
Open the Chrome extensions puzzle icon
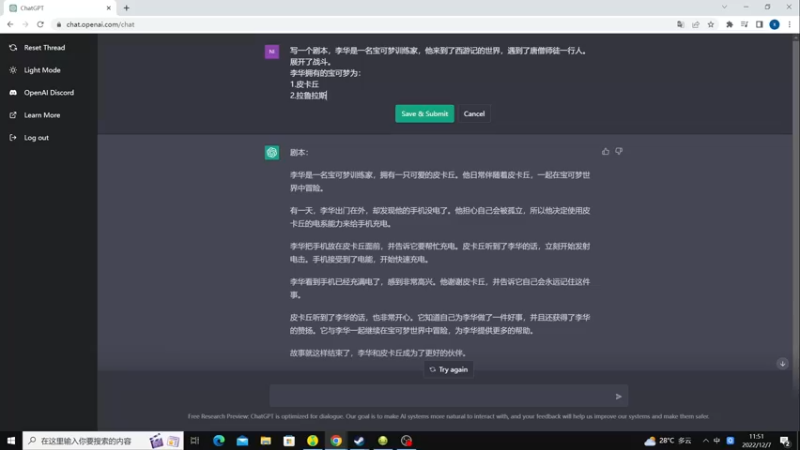730,24
